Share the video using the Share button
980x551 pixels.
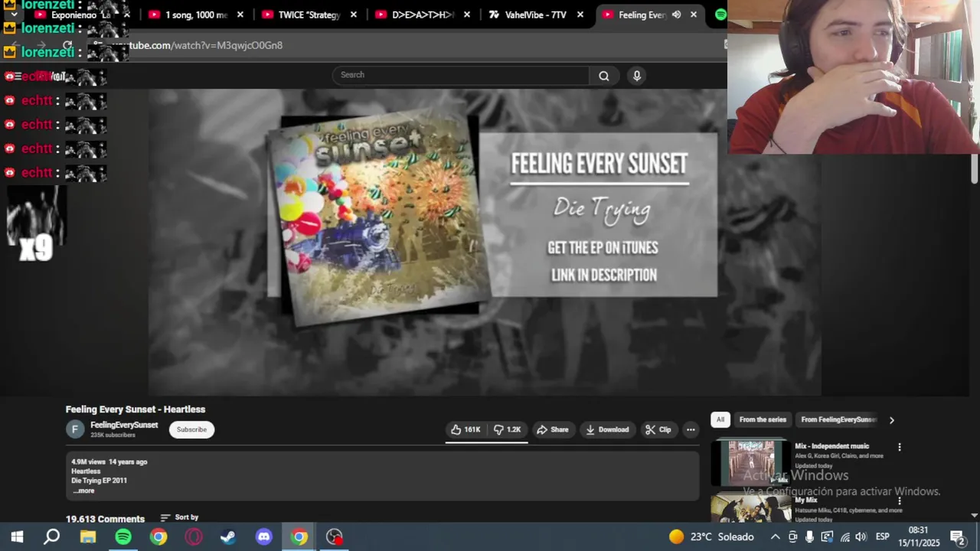click(553, 429)
